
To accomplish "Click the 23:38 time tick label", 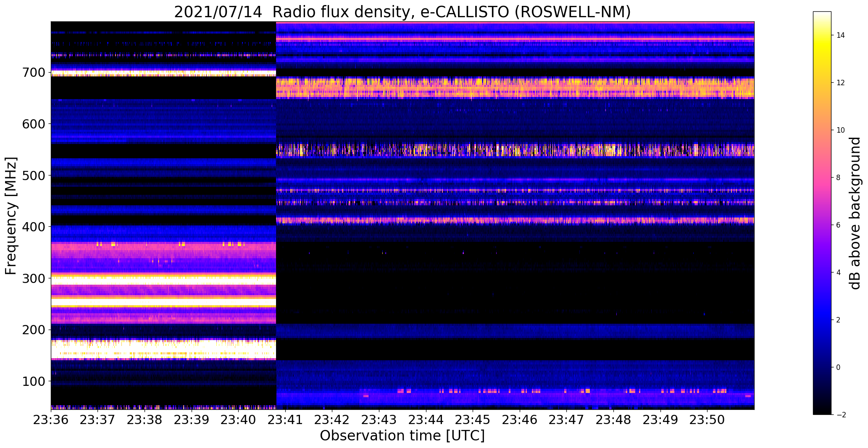I will click(x=145, y=420).
